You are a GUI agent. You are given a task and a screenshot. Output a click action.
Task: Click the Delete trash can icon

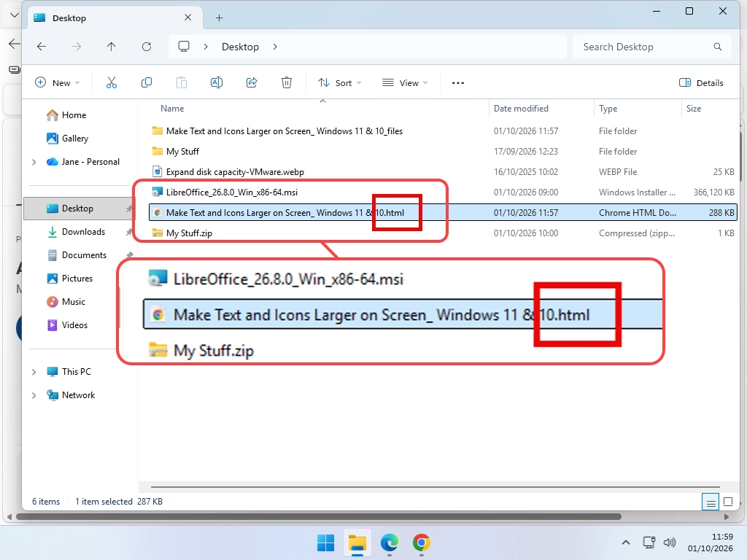pyautogui.click(x=286, y=83)
